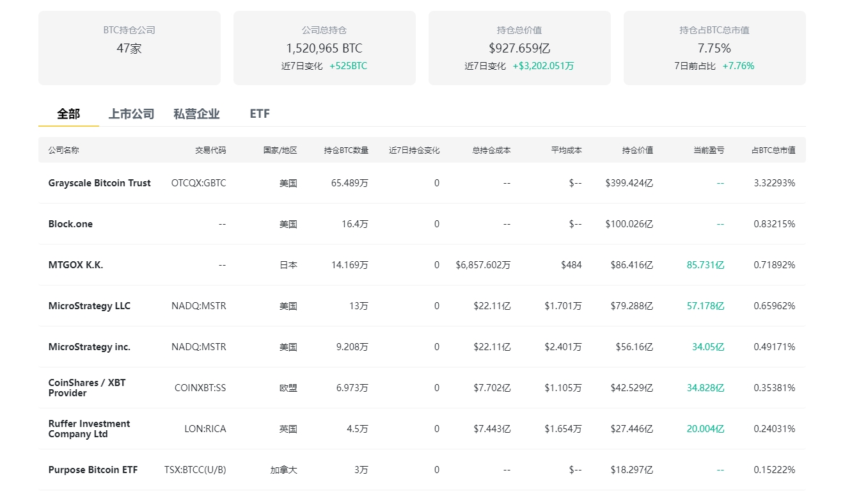Click the $86.416亿 holdings value cell
868x491 pixels.
coord(632,265)
